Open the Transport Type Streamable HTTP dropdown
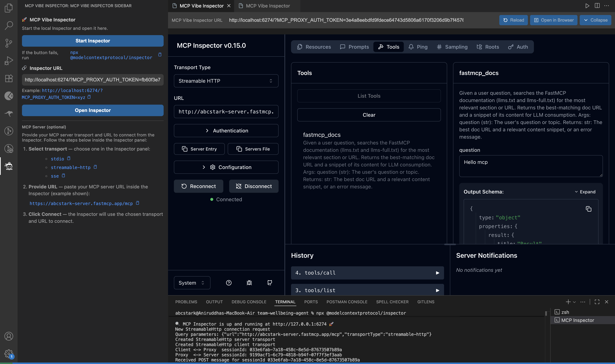615x364 pixels. click(x=226, y=81)
